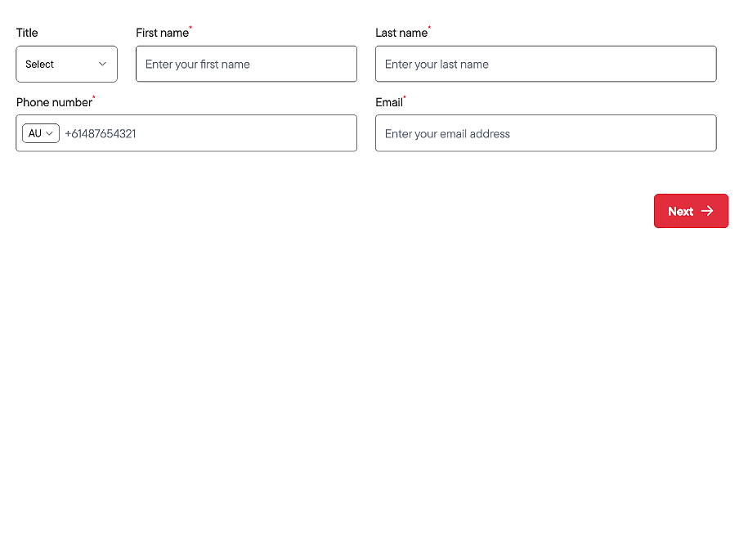Viewport: 748px width, 560px height.
Task: Click the phone number field showing +61487654321
Action: (208, 133)
